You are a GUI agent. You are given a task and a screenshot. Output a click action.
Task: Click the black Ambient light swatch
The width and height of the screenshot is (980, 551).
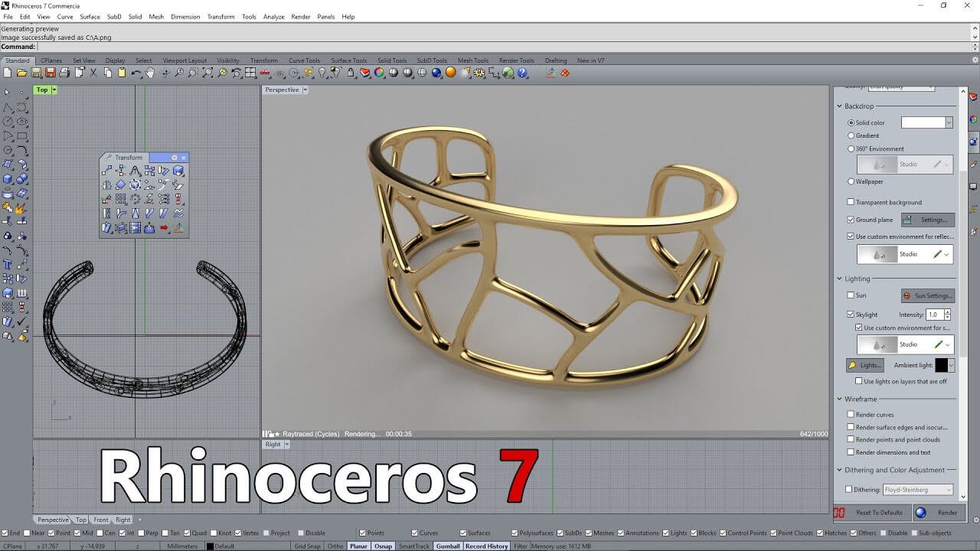(941, 366)
